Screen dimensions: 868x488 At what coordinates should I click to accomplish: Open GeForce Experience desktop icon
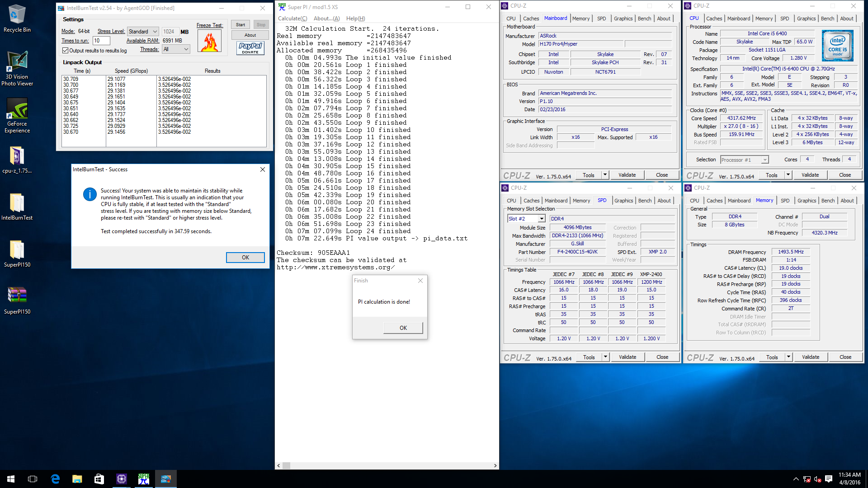coord(17,116)
